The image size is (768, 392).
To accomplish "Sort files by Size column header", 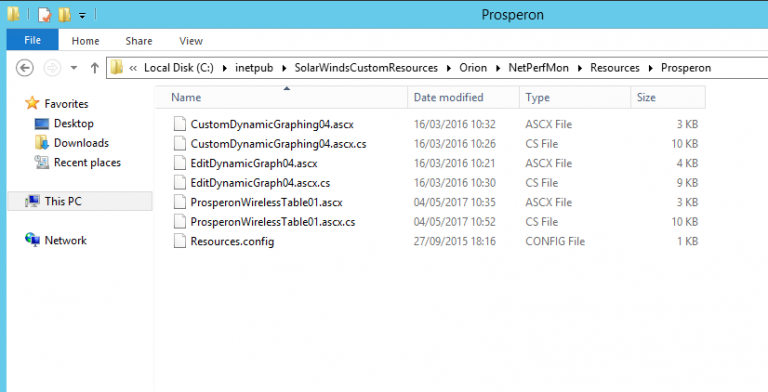I will (668, 97).
